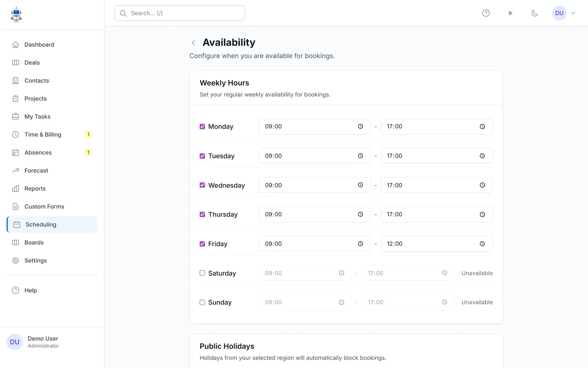Click Sunday's Unavailable label

(477, 302)
